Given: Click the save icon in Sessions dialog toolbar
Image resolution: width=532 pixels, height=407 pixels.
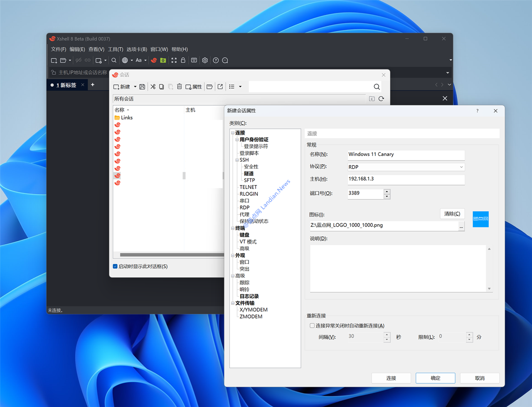Looking at the screenshot, I should [x=142, y=86].
